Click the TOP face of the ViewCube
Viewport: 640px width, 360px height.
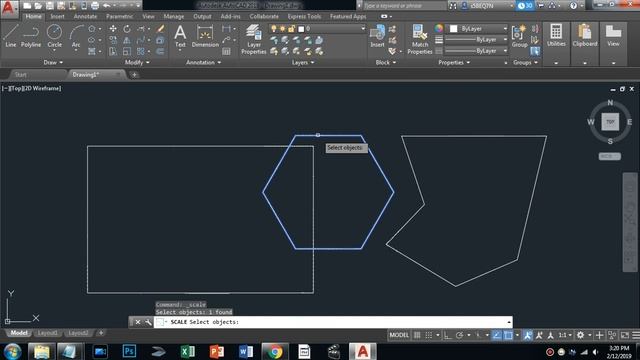click(610, 122)
